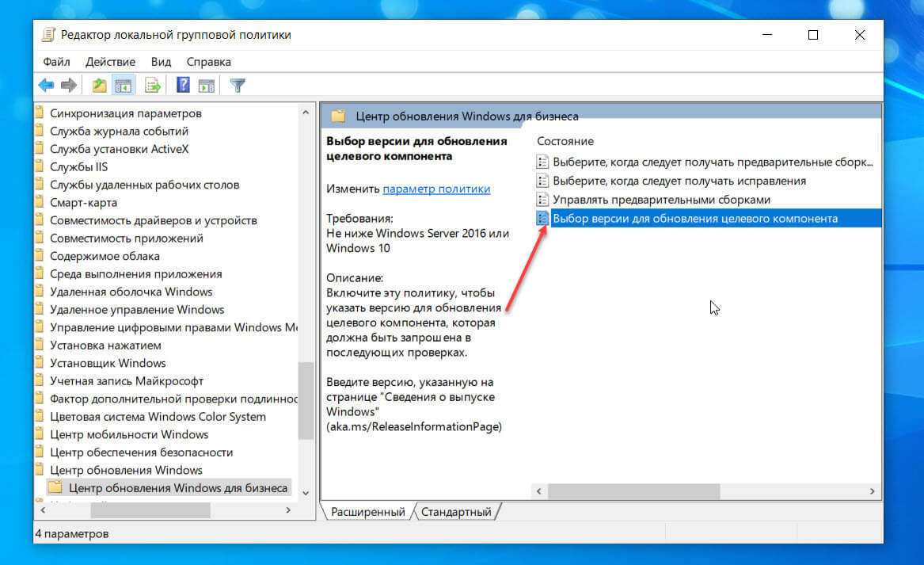The height and width of the screenshot is (565, 924).
Task: Select 'Служба журнала событий' in the tree
Action: click(x=119, y=131)
